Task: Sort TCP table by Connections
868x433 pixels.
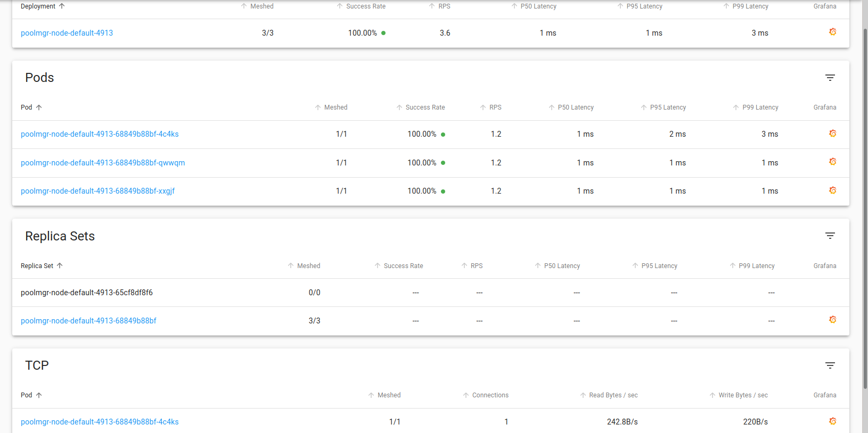Action: 490,395
